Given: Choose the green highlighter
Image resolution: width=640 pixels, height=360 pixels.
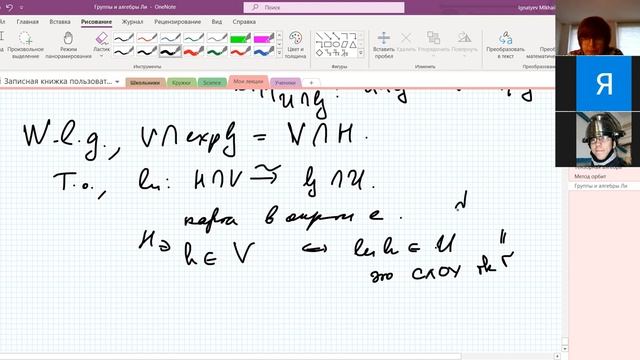Looking at the screenshot, I should [240, 38].
